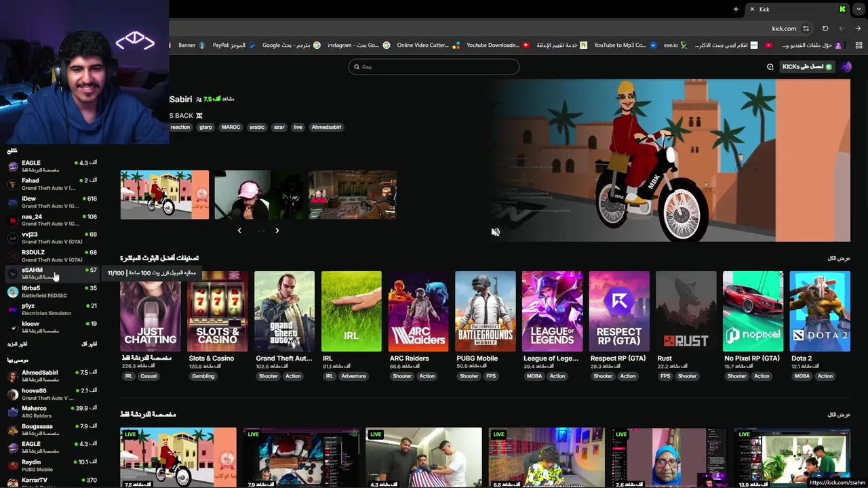Click in the search input field

pos(434,66)
